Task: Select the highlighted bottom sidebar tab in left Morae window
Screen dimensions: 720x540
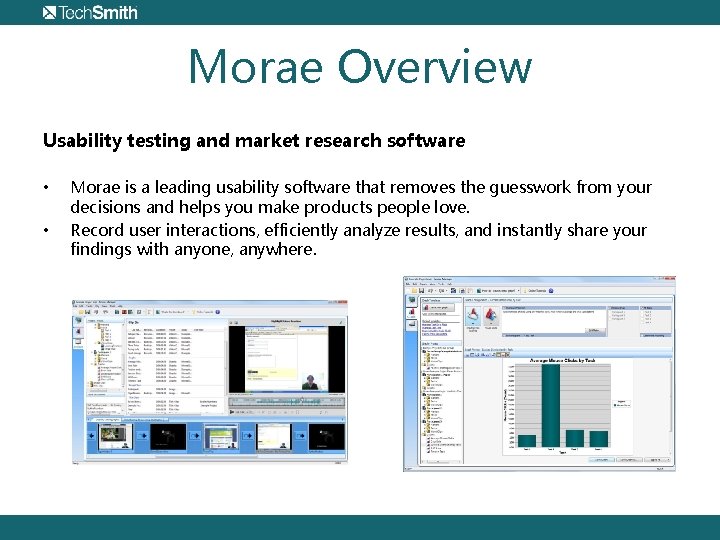Action: [x=79, y=343]
